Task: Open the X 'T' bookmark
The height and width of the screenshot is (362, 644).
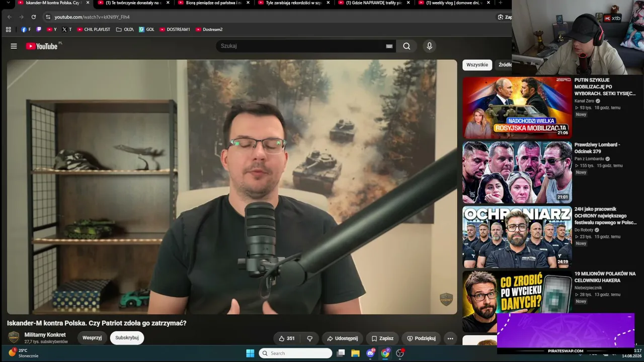Action: point(67,30)
